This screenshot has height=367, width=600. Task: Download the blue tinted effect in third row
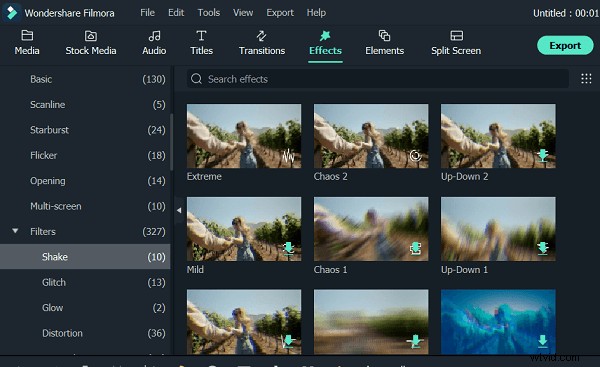tap(543, 341)
